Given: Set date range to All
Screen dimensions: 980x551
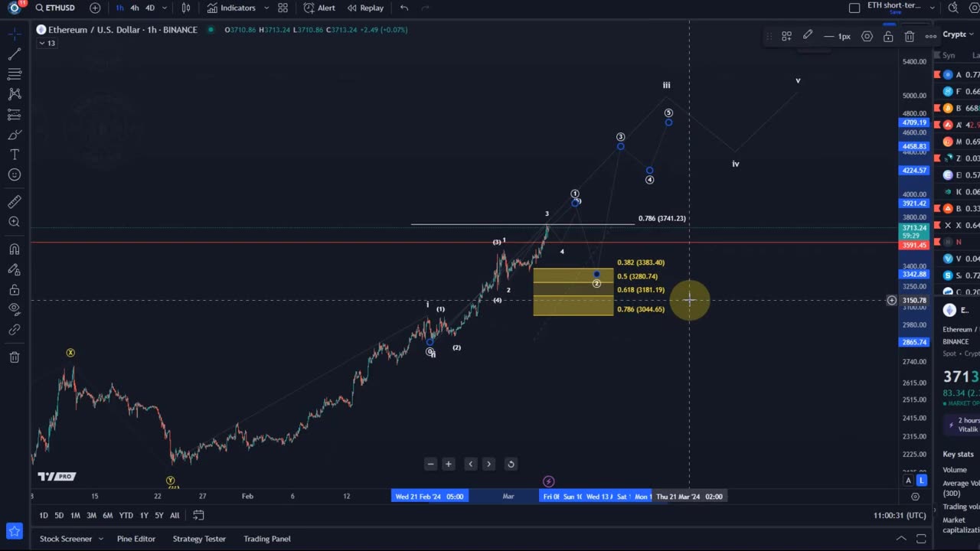Looking at the screenshot, I should [x=175, y=515].
